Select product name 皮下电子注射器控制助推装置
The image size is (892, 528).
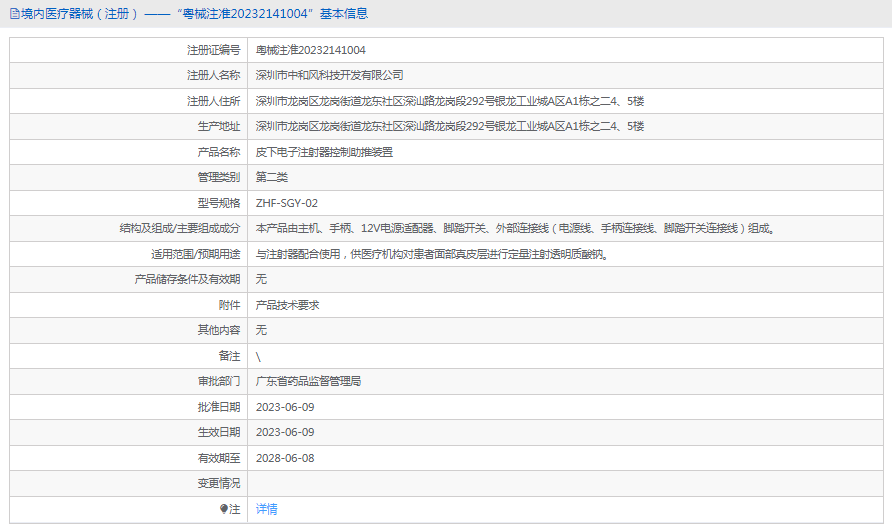click(324, 152)
